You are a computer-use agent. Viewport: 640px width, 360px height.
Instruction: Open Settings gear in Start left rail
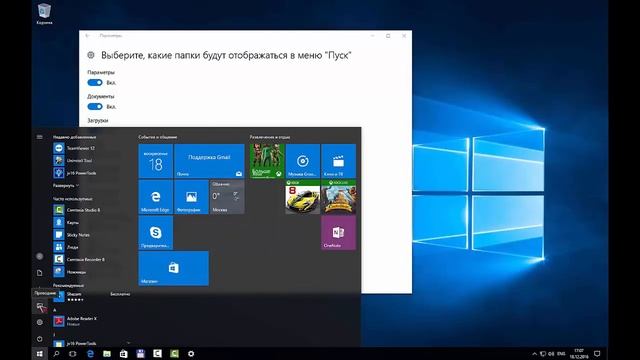coord(40,322)
